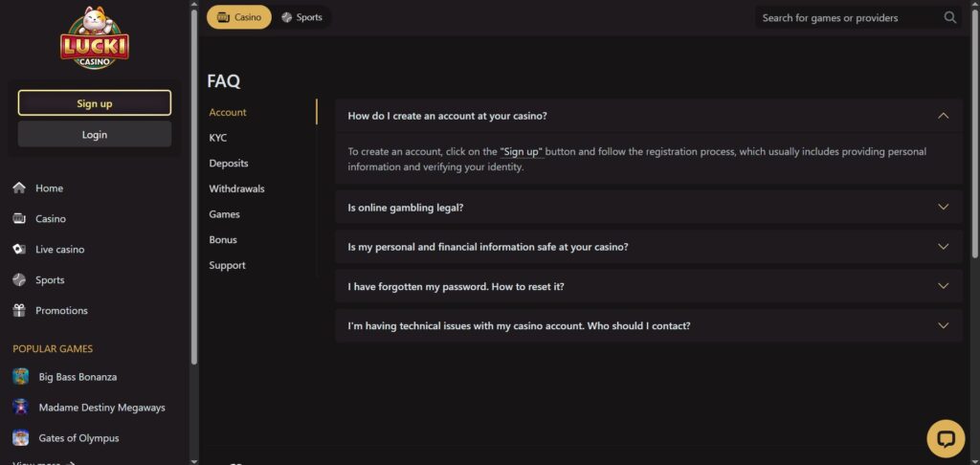
Task: Click the Sports ball icon in sidebar
Action: (19, 280)
